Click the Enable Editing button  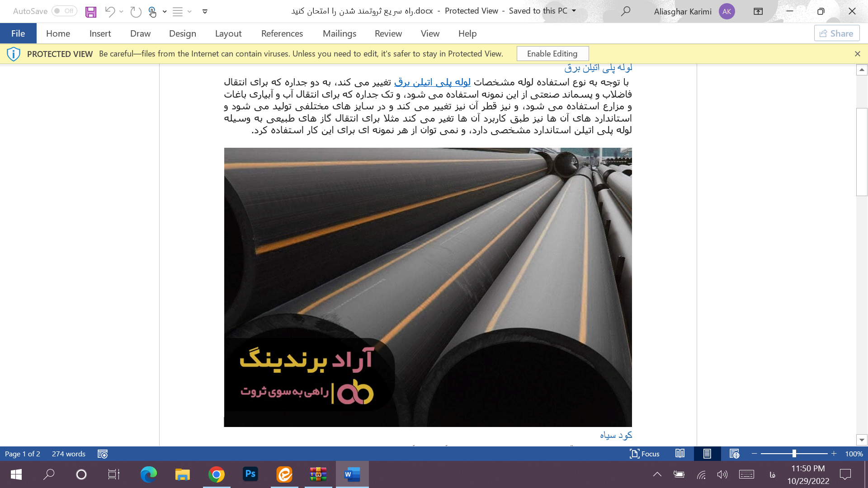pos(552,53)
